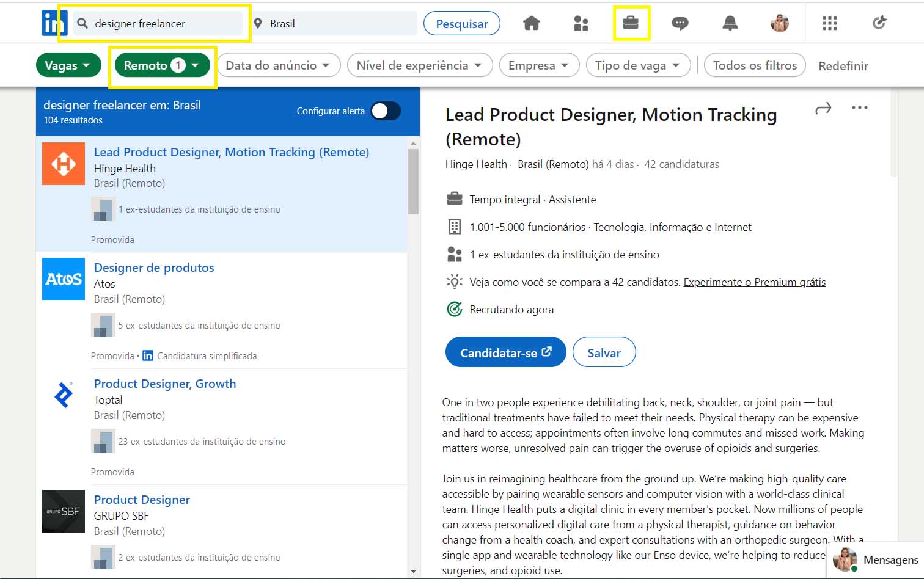Open the Messaging speech bubble icon

click(680, 23)
